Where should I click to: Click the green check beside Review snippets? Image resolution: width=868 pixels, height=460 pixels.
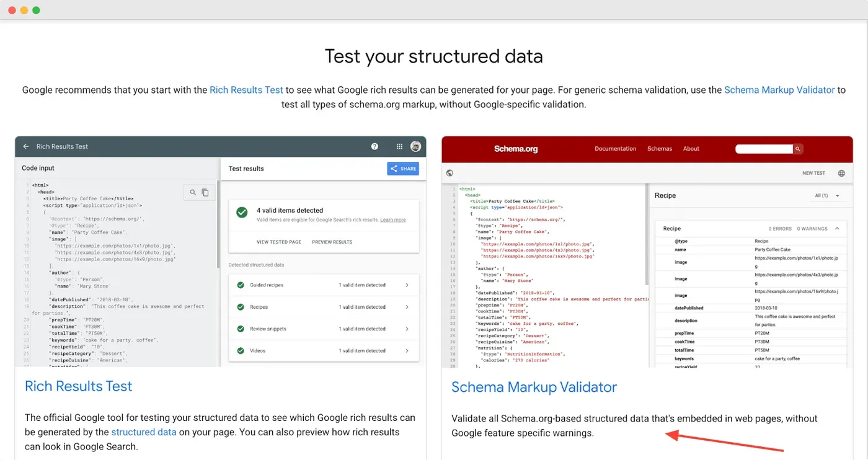pos(241,329)
